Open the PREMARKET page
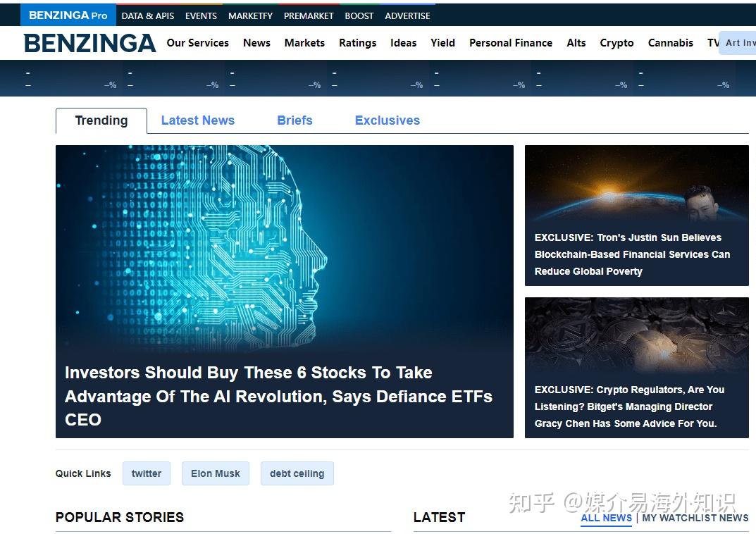The image size is (756, 534). [x=308, y=15]
